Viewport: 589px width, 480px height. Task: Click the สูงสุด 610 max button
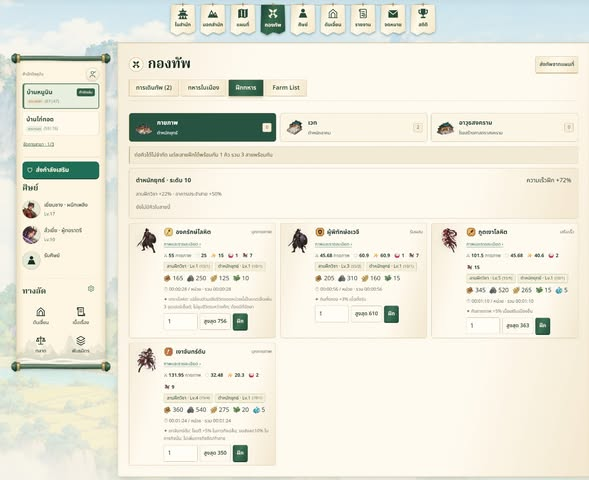pos(366,314)
